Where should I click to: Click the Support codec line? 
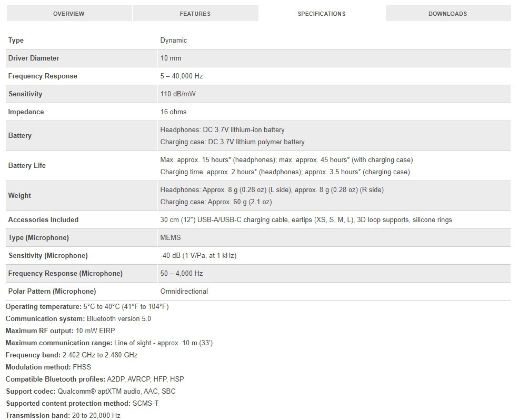click(91, 391)
